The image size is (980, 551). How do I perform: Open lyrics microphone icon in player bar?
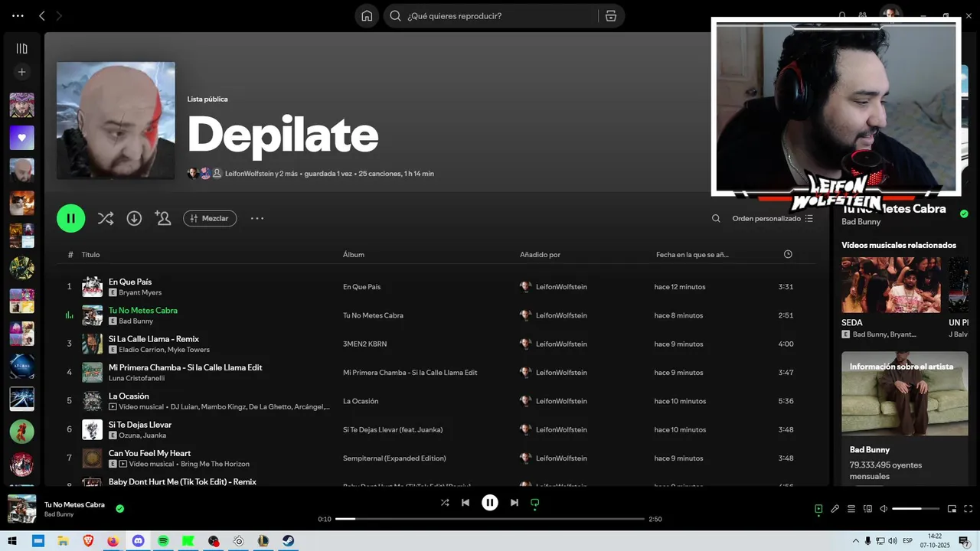click(x=835, y=509)
